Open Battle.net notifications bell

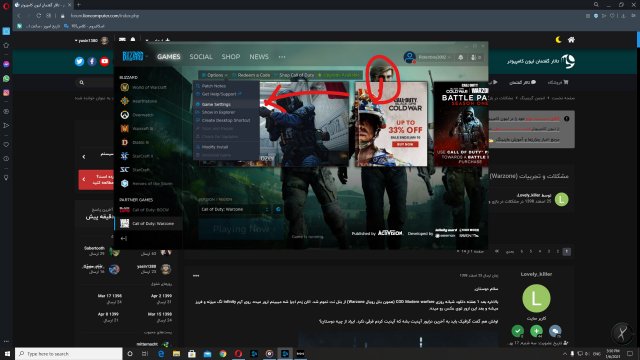coord(460,57)
